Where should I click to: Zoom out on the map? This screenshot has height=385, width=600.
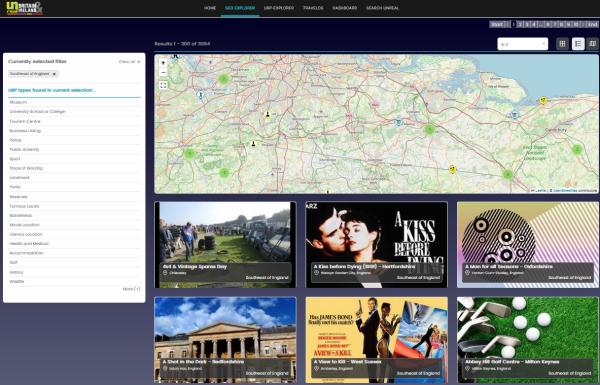(163, 72)
